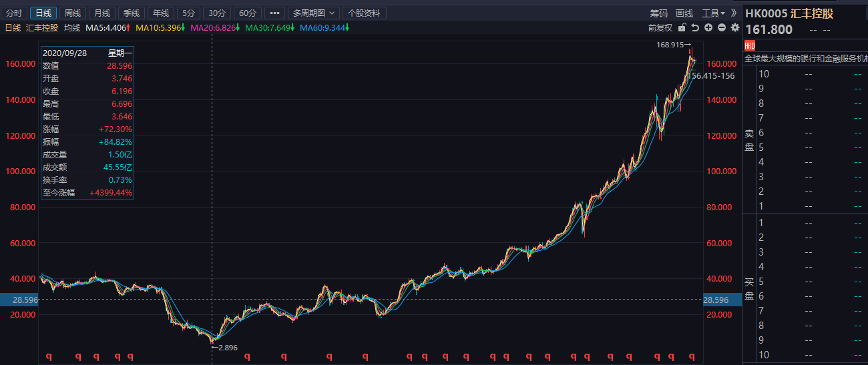
Task: Open the more periods ellipsis button
Action: pos(274,13)
